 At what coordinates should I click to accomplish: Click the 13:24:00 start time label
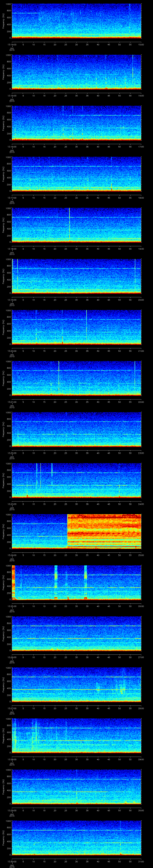tap(12, 555)
